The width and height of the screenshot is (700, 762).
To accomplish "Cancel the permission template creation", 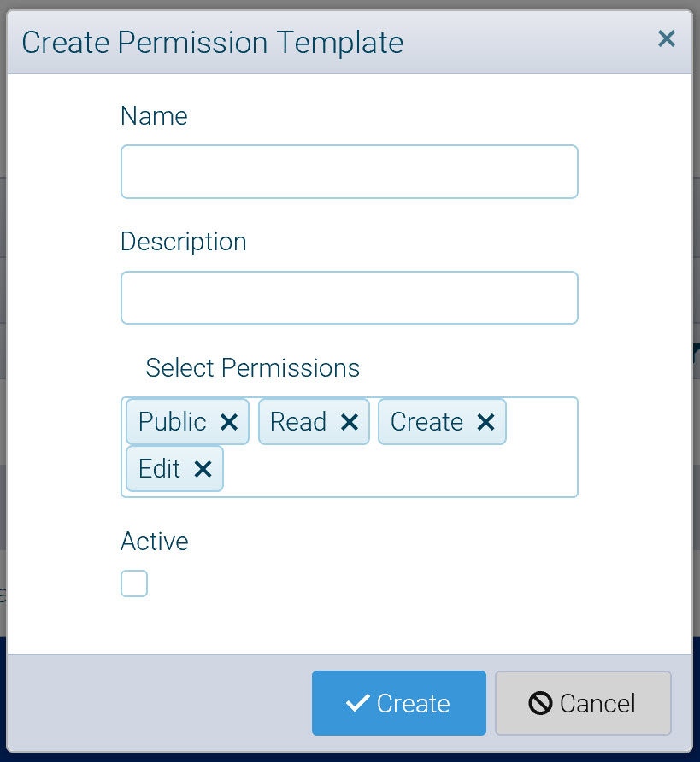I will point(583,703).
